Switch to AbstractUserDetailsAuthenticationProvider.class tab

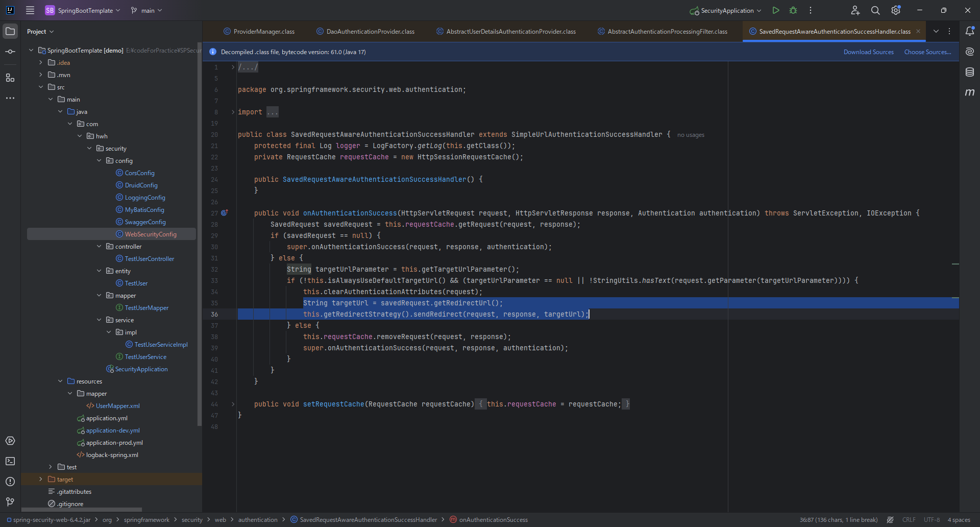pos(506,32)
